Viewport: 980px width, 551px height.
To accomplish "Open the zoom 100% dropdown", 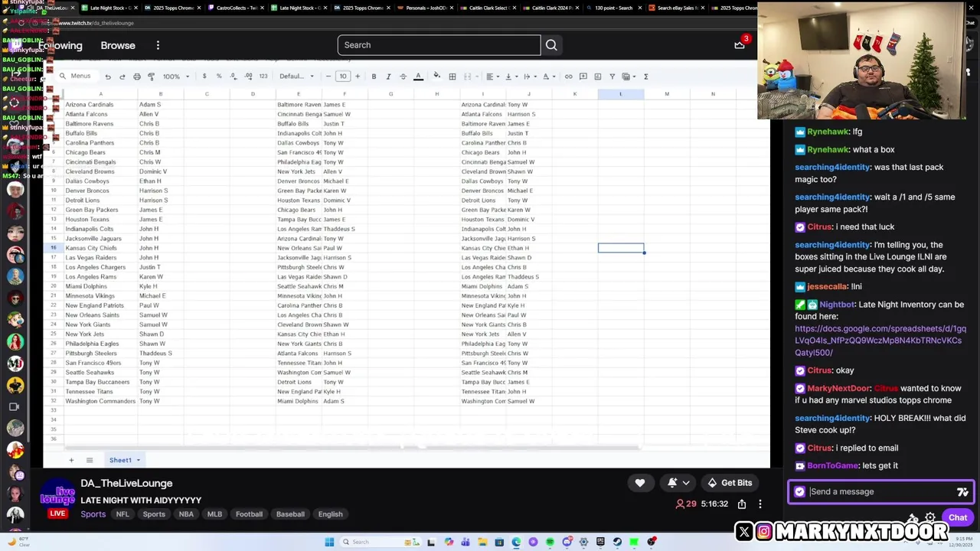I will click(175, 77).
